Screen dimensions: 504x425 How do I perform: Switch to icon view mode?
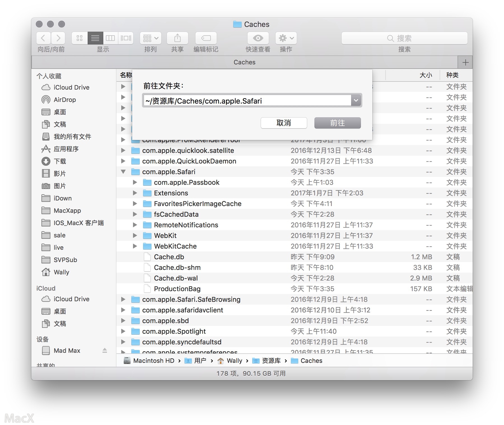pyautogui.click(x=80, y=38)
